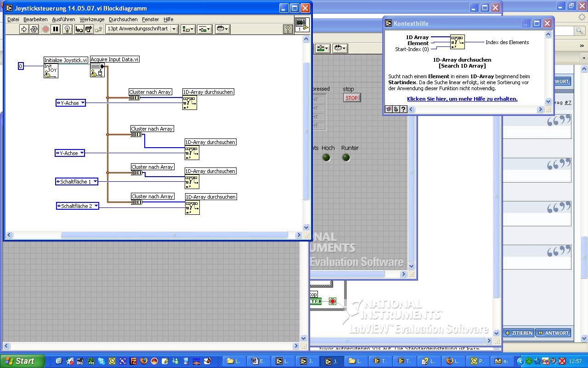Click the step over icon
The image size is (588, 368).
(89, 29)
